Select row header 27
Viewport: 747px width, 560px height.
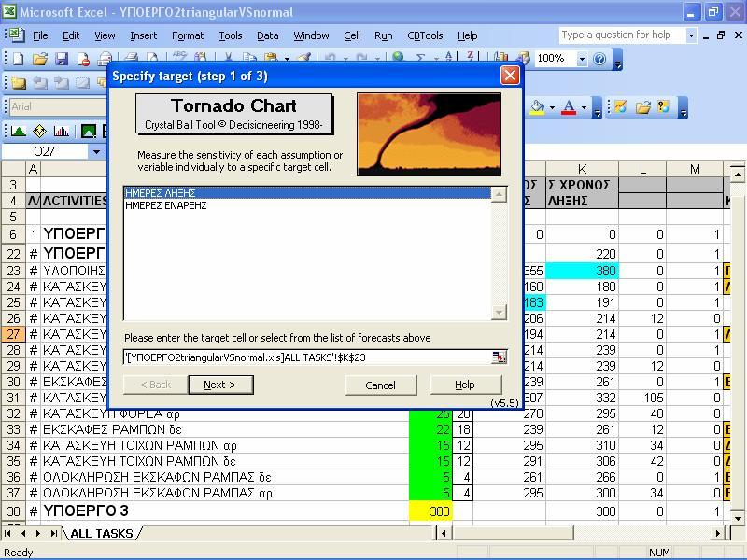point(13,334)
